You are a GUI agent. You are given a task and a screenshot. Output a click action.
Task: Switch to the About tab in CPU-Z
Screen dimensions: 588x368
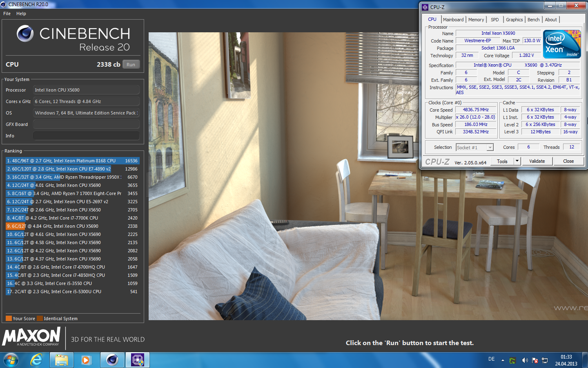(550, 20)
